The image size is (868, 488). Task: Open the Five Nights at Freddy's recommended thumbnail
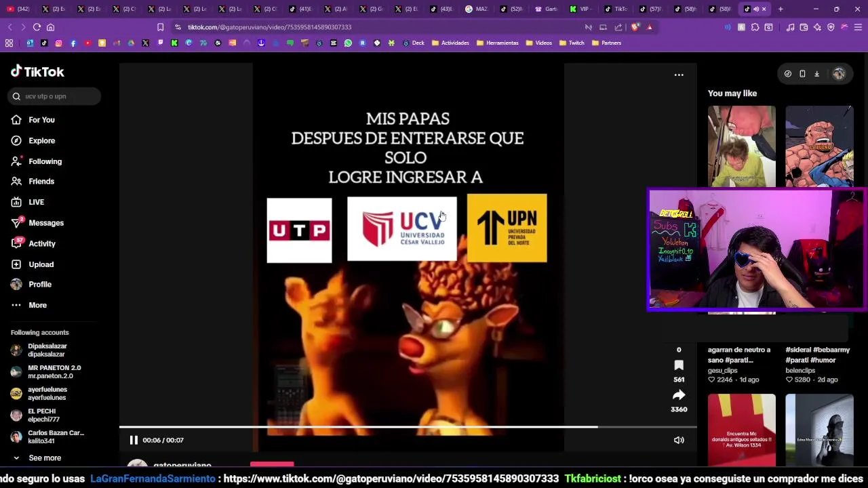click(741, 146)
